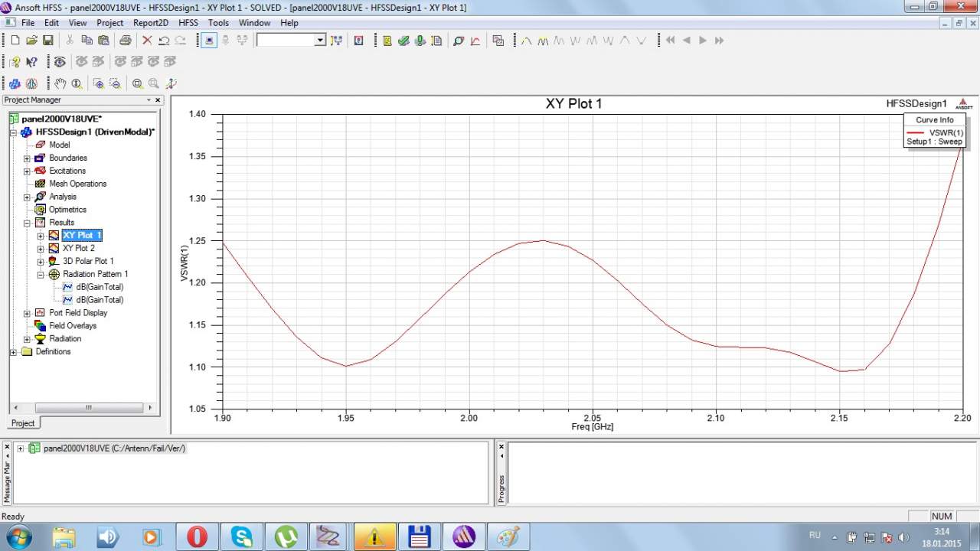Open the HFSS menu
Viewport: 980px width, 551px height.
[x=188, y=23]
